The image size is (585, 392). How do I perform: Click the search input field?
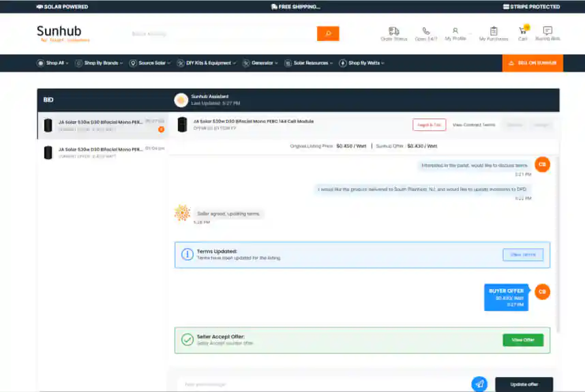222,33
